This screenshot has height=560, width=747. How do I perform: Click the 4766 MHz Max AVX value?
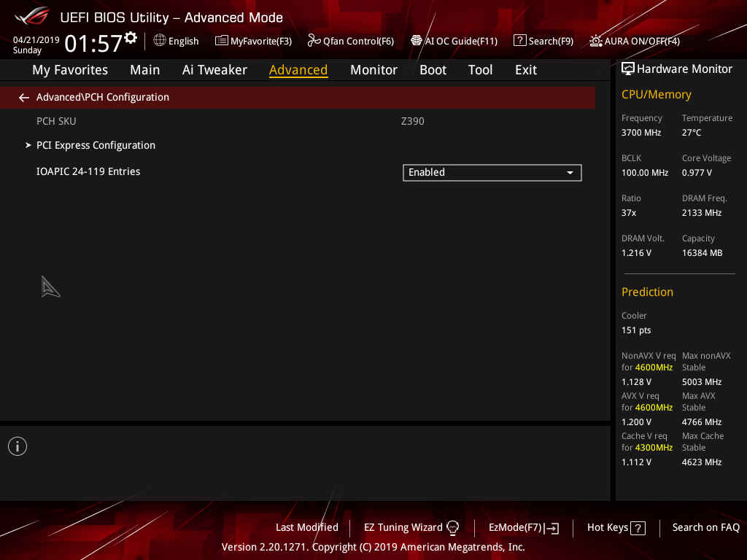pyautogui.click(x=701, y=422)
